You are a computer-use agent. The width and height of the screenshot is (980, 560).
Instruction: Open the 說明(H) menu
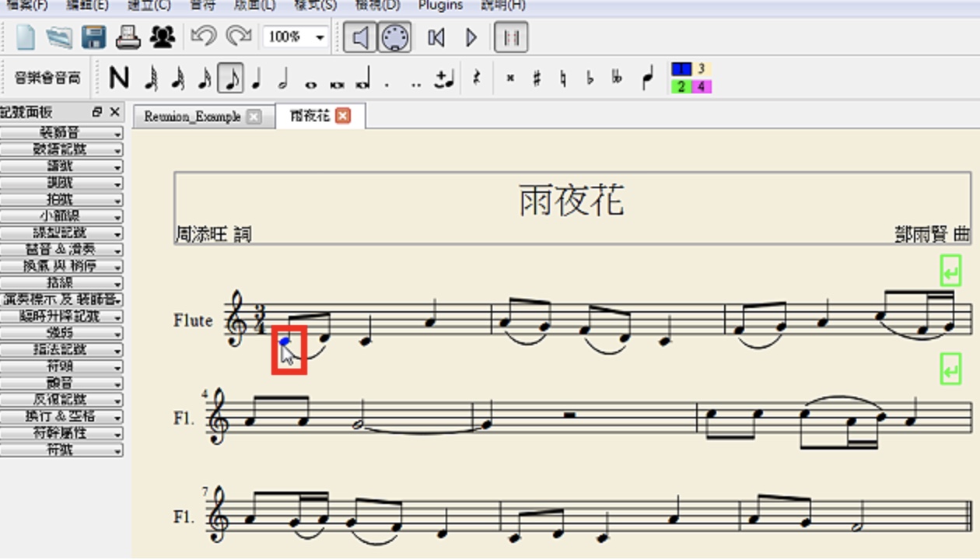[x=503, y=5]
